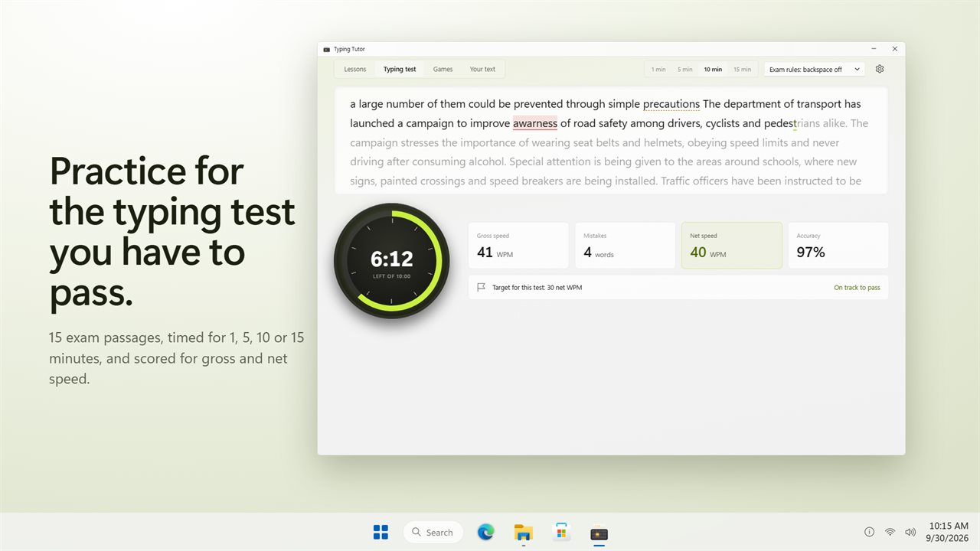Click the circular countdown timer dial
980x551 pixels.
(x=392, y=261)
